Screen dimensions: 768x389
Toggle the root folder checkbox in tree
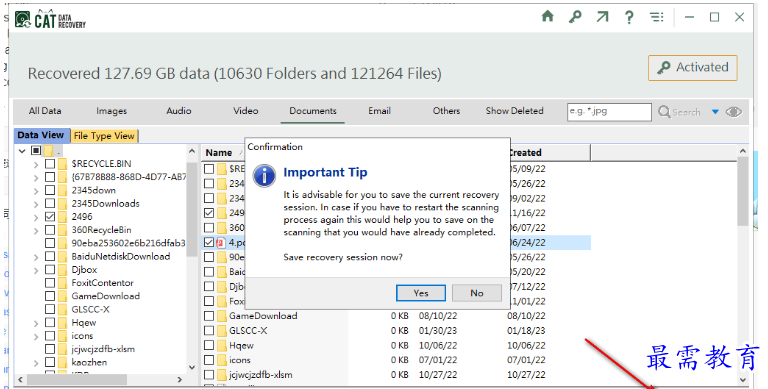(36, 150)
